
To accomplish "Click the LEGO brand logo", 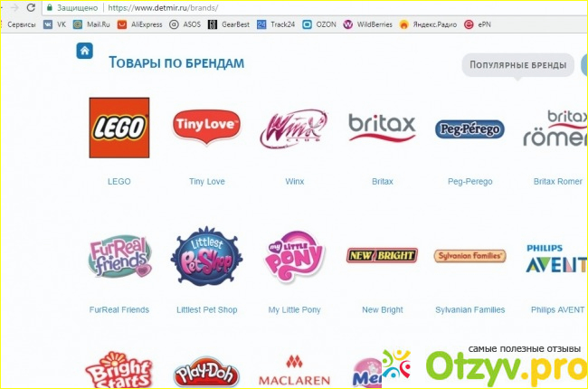I will click(x=119, y=128).
